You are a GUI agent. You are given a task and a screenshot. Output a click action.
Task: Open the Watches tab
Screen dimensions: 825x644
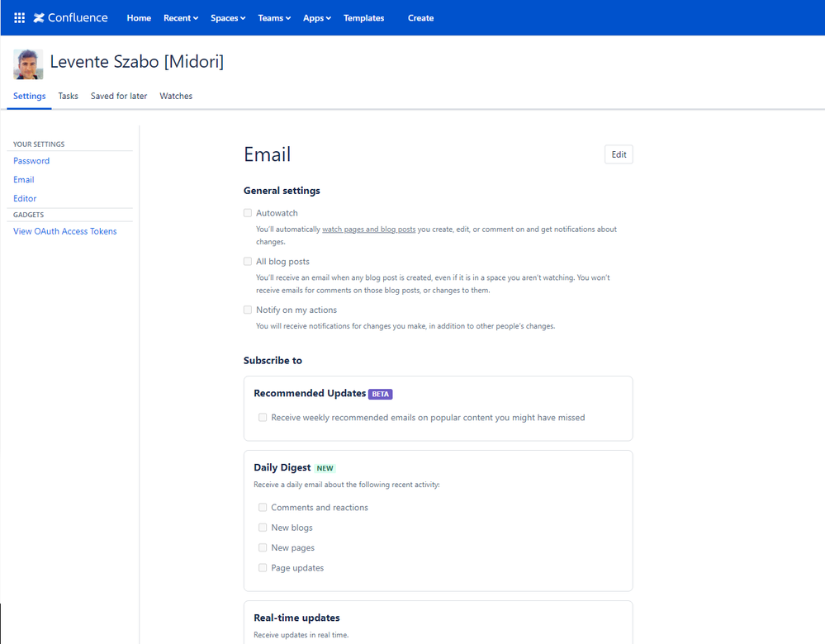176,96
